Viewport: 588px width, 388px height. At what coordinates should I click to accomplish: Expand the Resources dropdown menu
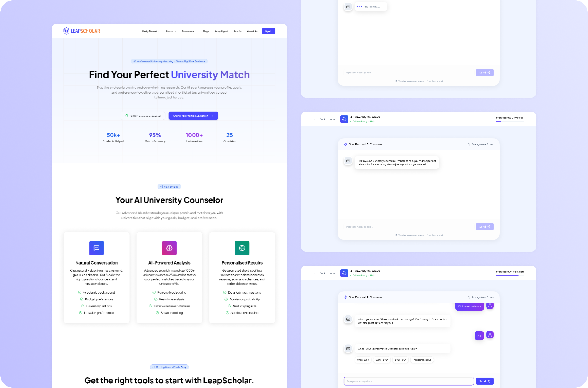tap(189, 31)
